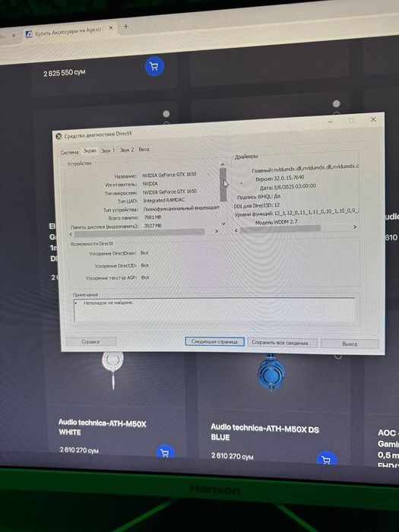Add ATH-M50X DS BLUE headphones to cart
399x532 pixels.
pyautogui.click(x=326, y=459)
